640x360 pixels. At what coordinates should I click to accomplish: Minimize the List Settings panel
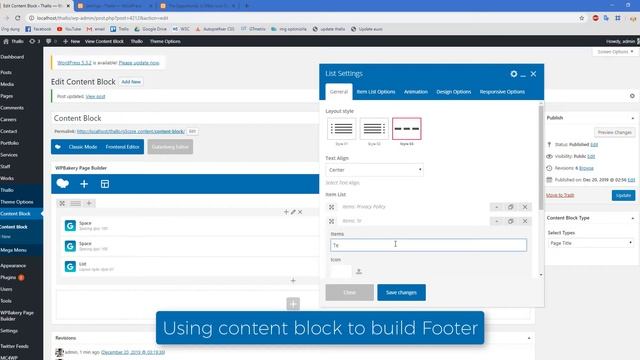click(x=523, y=75)
